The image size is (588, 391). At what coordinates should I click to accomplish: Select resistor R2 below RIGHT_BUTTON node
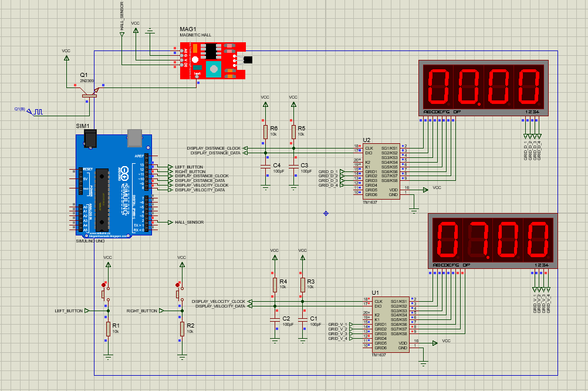(182, 329)
